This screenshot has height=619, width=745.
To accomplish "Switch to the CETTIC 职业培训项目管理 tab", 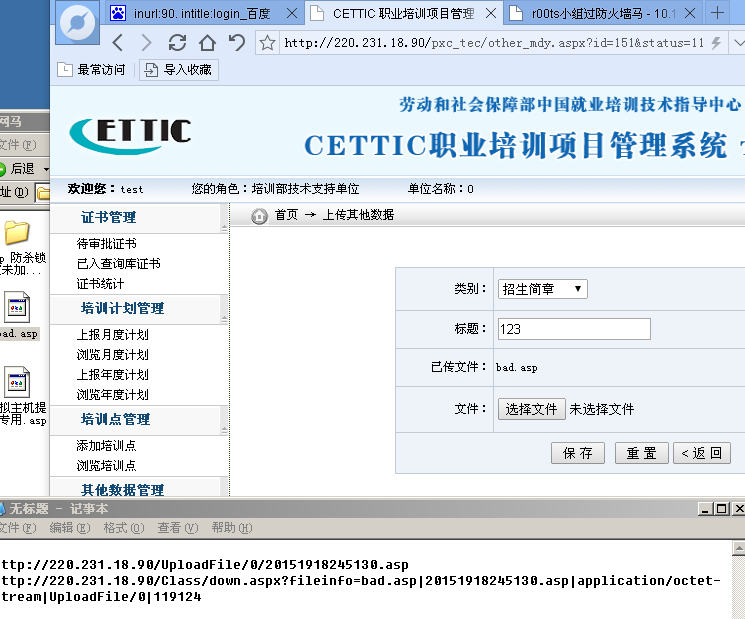I will click(403, 13).
